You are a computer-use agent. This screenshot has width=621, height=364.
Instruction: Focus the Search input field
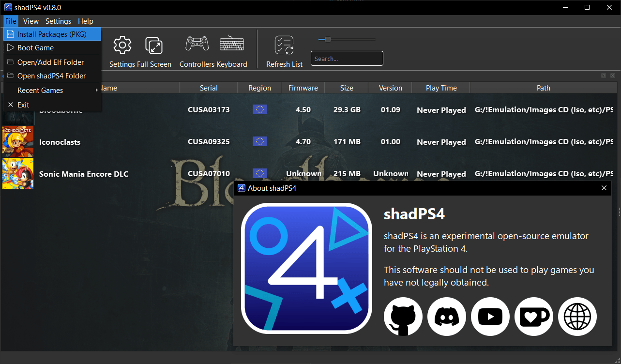pos(347,59)
